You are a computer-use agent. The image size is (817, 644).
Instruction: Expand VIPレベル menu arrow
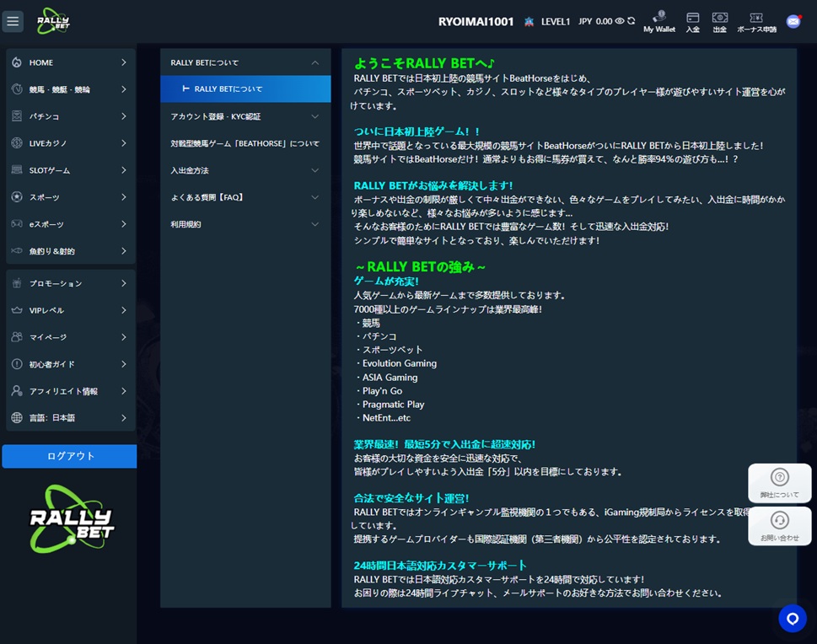point(123,310)
